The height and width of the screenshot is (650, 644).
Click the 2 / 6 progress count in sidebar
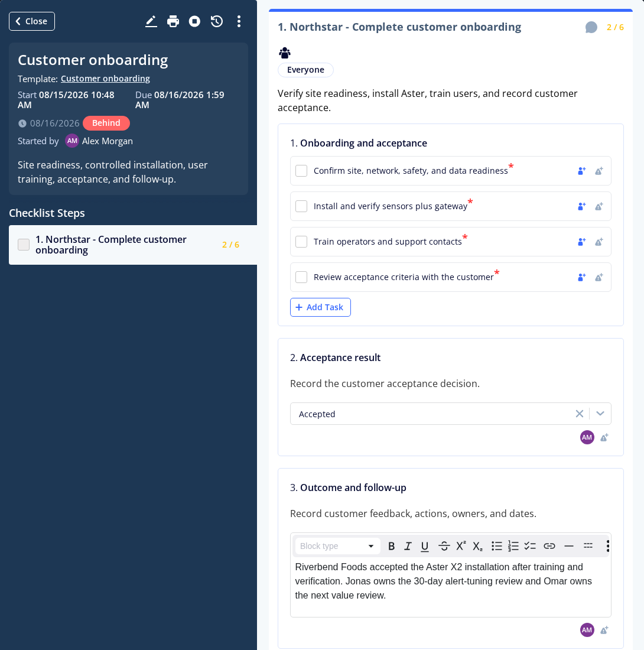pyautogui.click(x=230, y=245)
